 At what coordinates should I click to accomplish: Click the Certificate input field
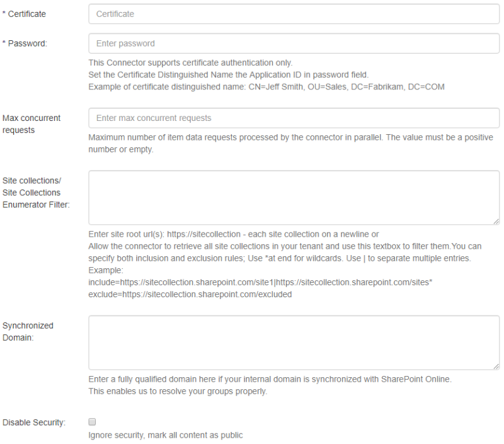[294, 13]
